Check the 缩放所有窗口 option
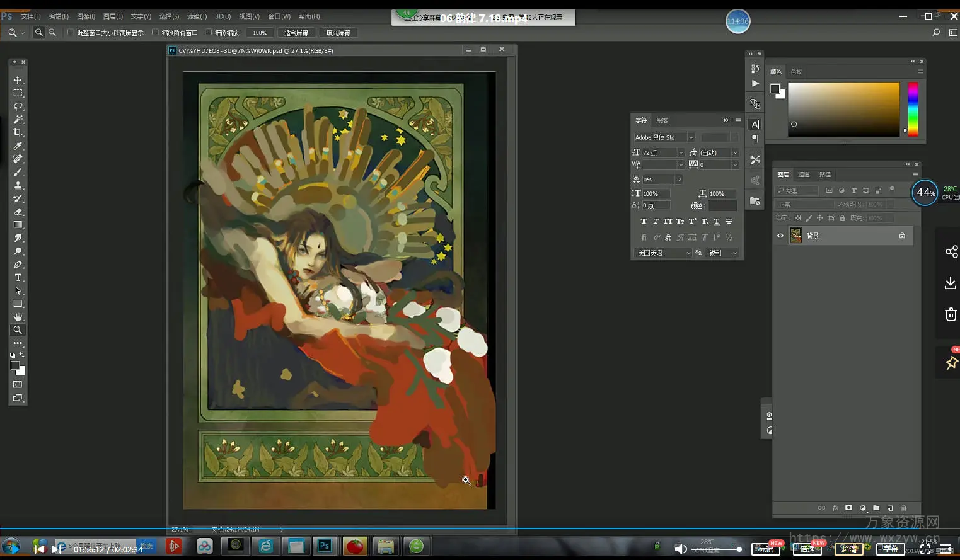960x560 pixels. [x=155, y=33]
